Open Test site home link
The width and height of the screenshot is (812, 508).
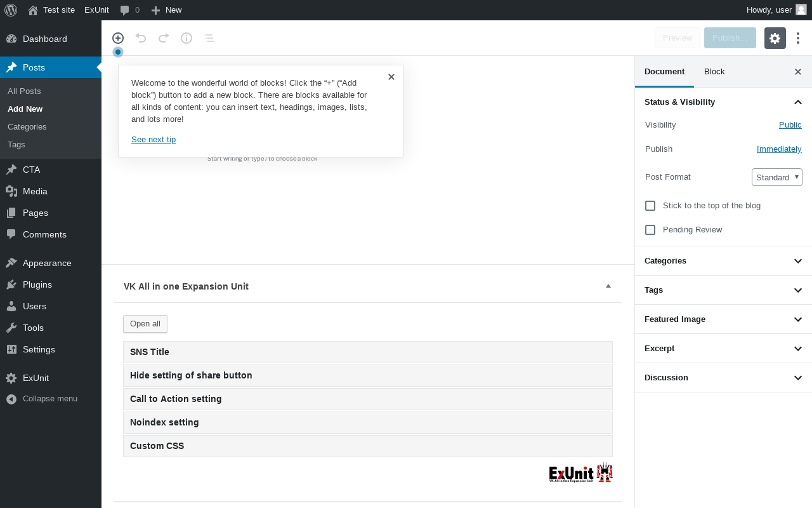(51, 10)
